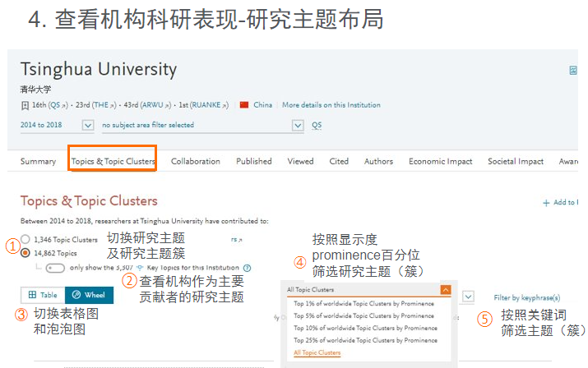Select All Topic Clusters option in list
Viewport: 588px width, 368px height.
coord(317,352)
